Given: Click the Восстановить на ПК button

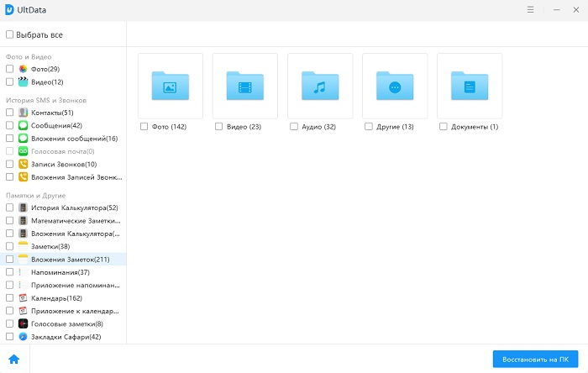Looking at the screenshot, I should pyautogui.click(x=536, y=359).
